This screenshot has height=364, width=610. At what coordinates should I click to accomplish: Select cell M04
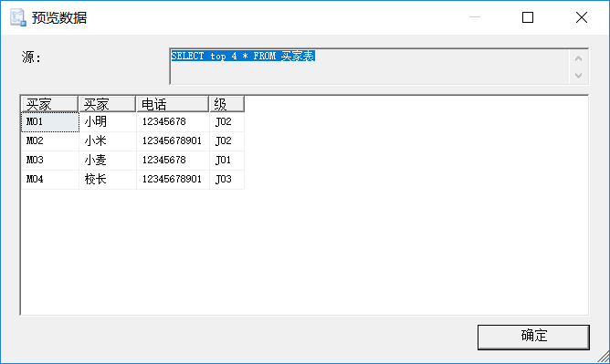click(x=50, y=179)
